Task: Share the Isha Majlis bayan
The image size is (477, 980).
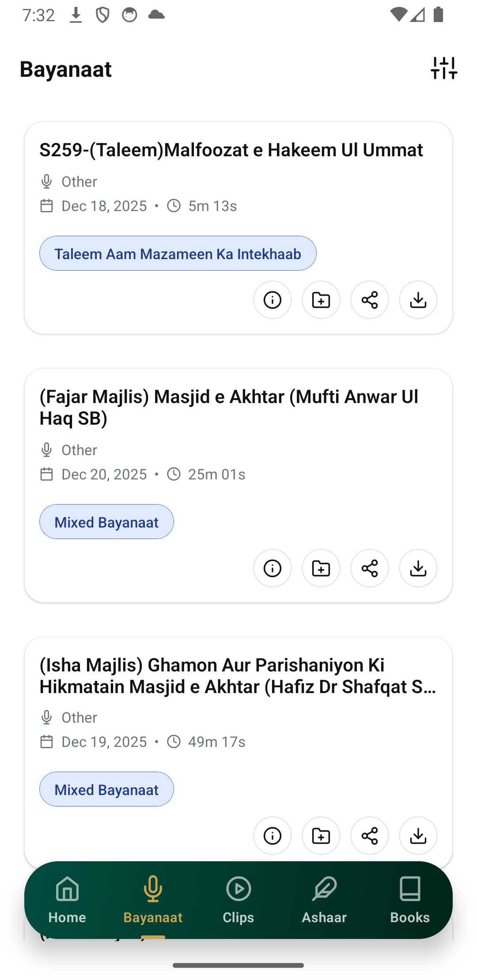Action: tap(370, 836)
